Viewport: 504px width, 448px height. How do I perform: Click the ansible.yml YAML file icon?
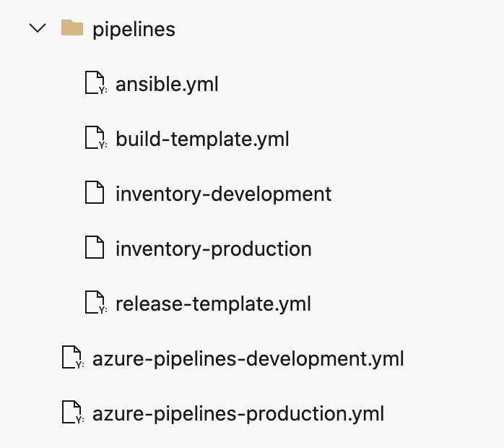95,84
